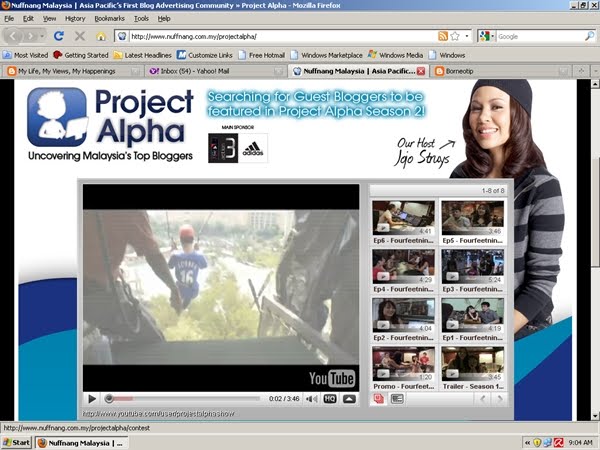Open the View menu
Viewport: 600px width, 450px height.
(x=49, y=18)
